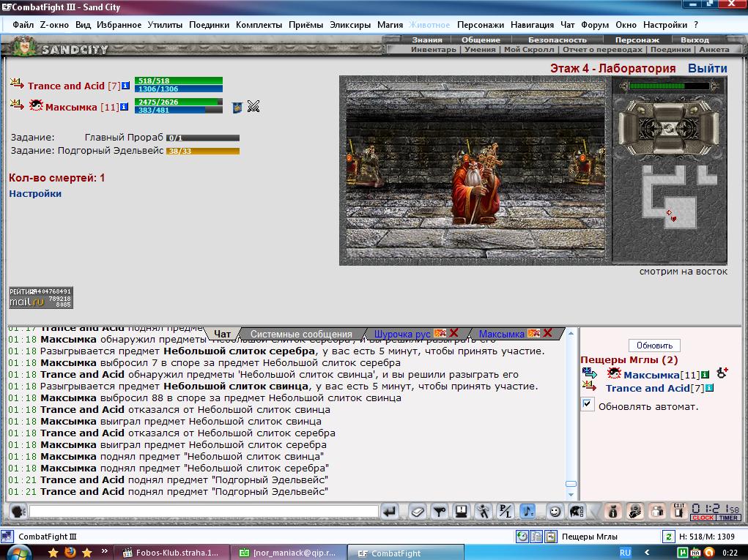This screenshot has width=748, height=560.
Task: Click the computer monitor icon in chat toolbar
Action: tap(462, 512)
